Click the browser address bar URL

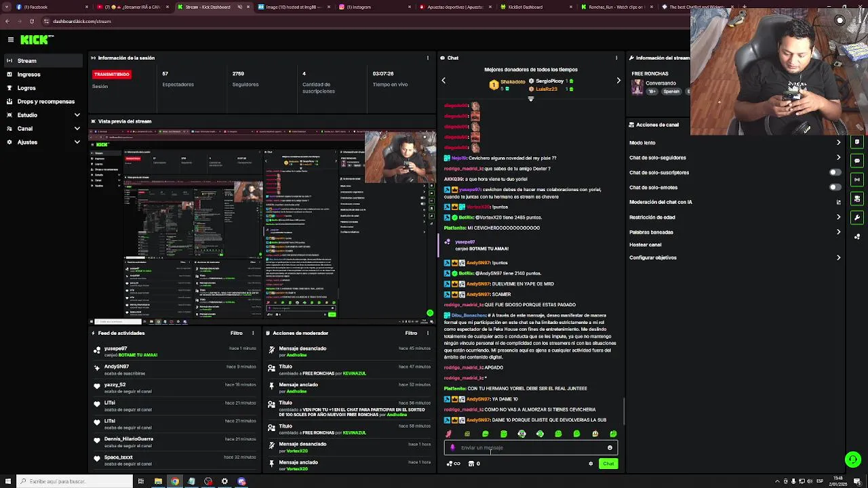(81, 21)
